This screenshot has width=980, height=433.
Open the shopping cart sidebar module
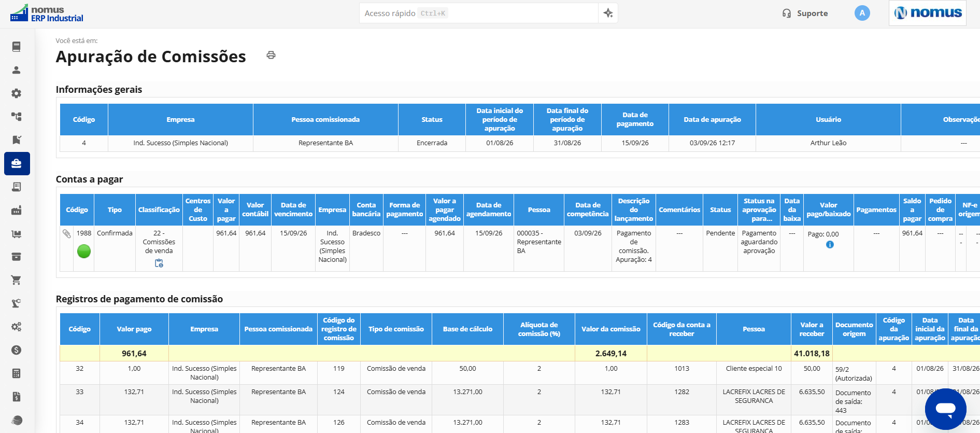[17, 280]
